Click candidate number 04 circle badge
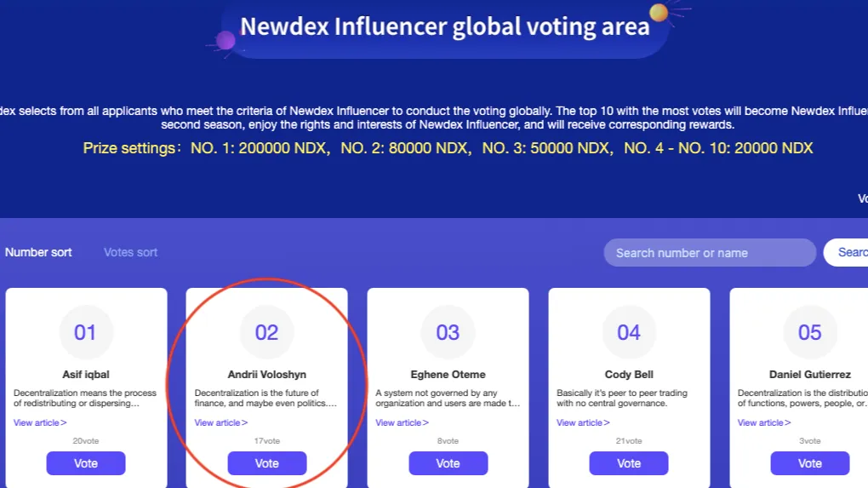This screenshot has width=868, height=488. pos(629,332)
